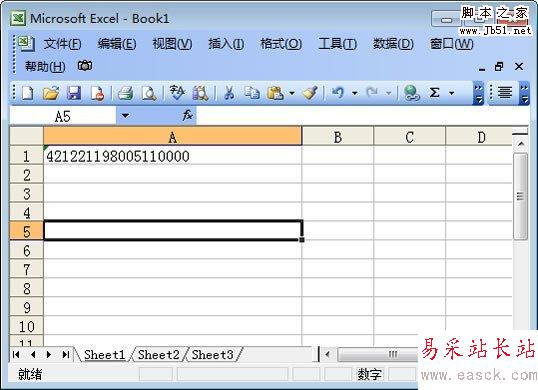538x390 pixels.
Task: Open the Paste options dropdown arrow
Action: [x=292, y=93]
